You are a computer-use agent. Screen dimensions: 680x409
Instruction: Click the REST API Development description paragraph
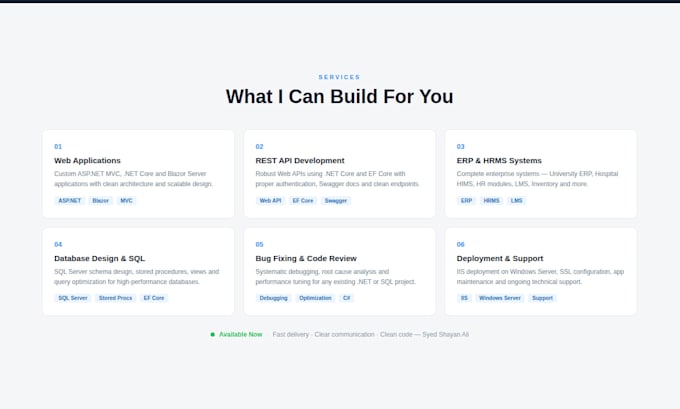tap(337, 179)
